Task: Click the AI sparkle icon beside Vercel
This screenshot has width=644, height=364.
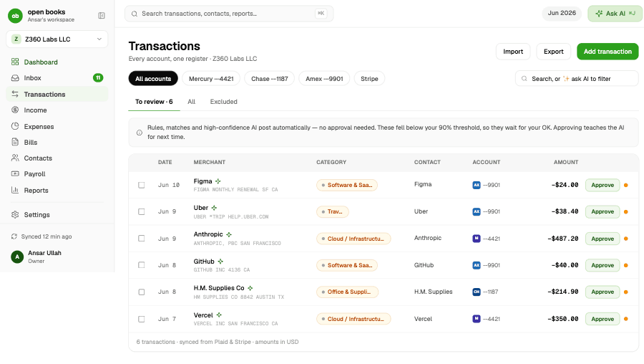Action: 219,315
